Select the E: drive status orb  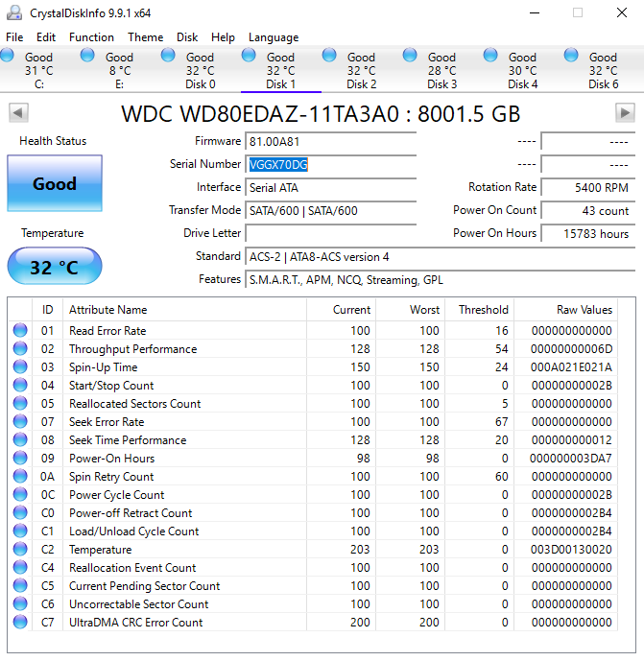87,56
